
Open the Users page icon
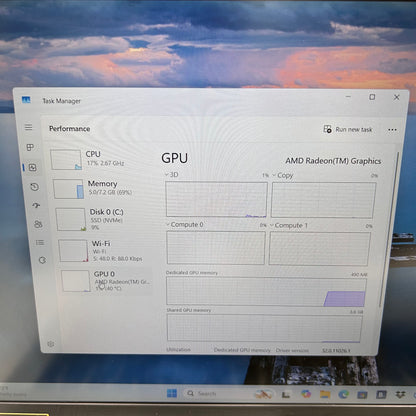point(38,224)
